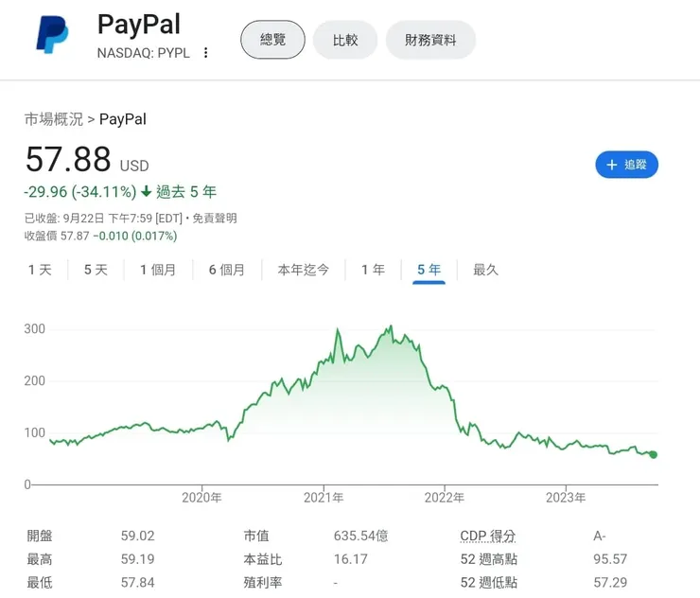Click the 最低 value 57.84
The width and height of the screenshot is (700, 598).
point(137,582)
